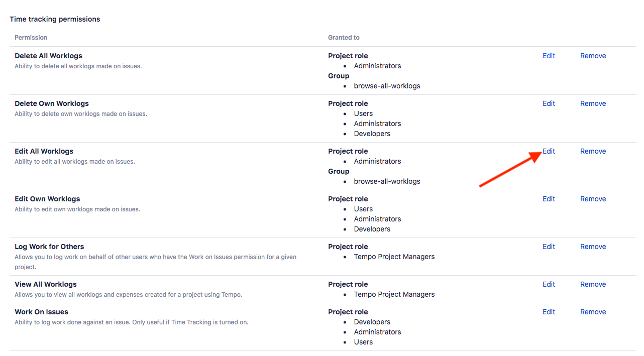644x356 pixels.
Task: Remove the Edit All Worklogs permission
Action: pyautogui.click(x=593, y=151)
